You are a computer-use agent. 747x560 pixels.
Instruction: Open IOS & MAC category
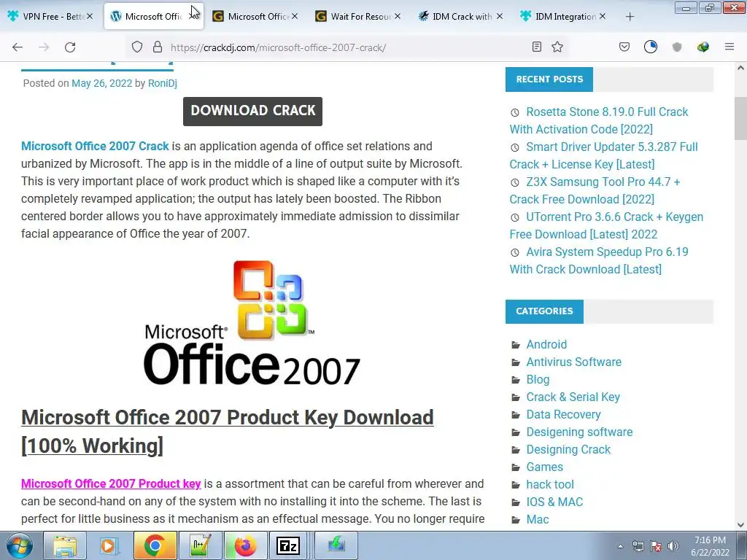(x=554, y=502)
